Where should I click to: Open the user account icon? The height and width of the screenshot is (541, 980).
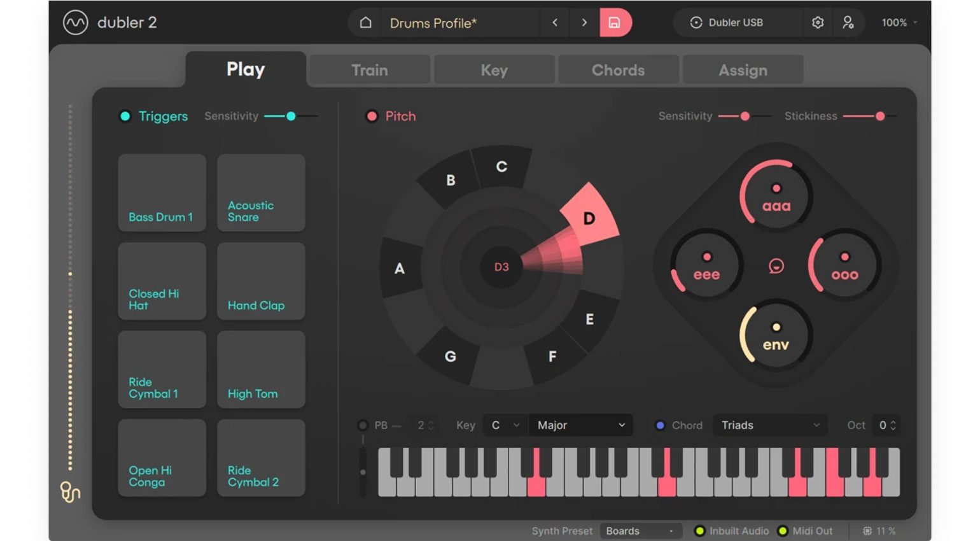coord(848,23)
